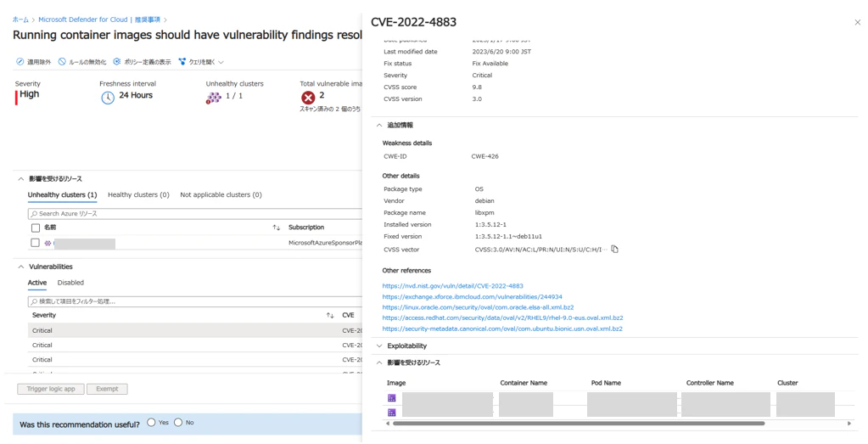
Task: Select the first Critical vulnerability row
Action: pyautogui.click(x=195, y=330)
